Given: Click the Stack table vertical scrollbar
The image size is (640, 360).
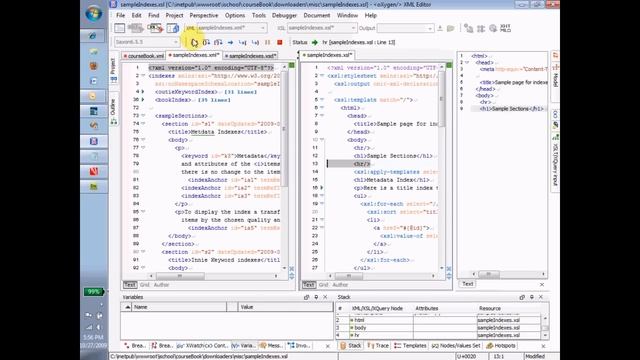Looking at the screenshot, I should tap(545, 327).
